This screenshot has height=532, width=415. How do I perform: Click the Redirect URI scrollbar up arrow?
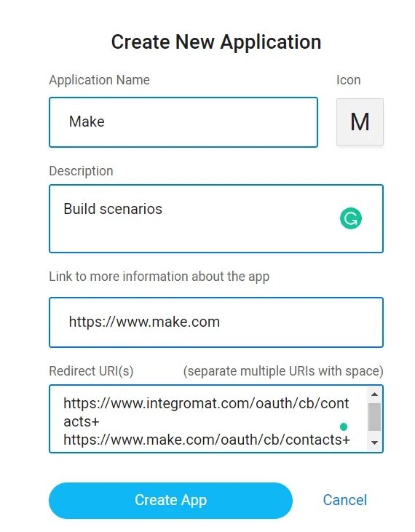click(x=374, y=394)
